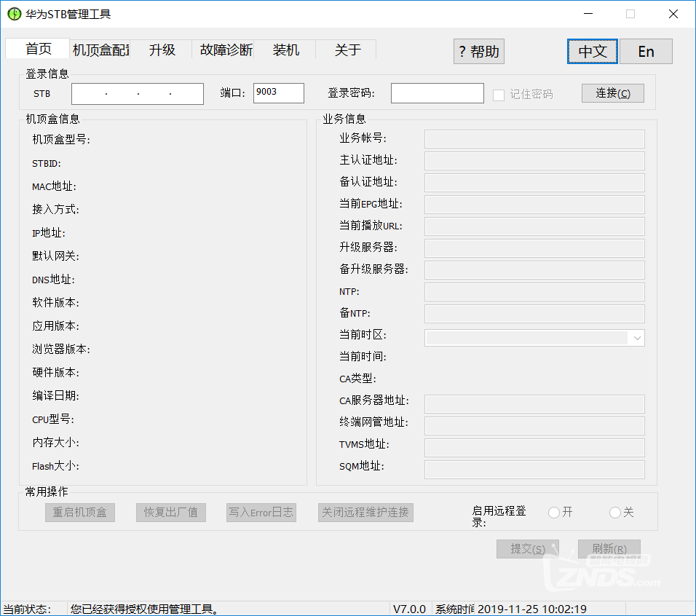Close the 华为STB管理工具 window

(673, 15)
